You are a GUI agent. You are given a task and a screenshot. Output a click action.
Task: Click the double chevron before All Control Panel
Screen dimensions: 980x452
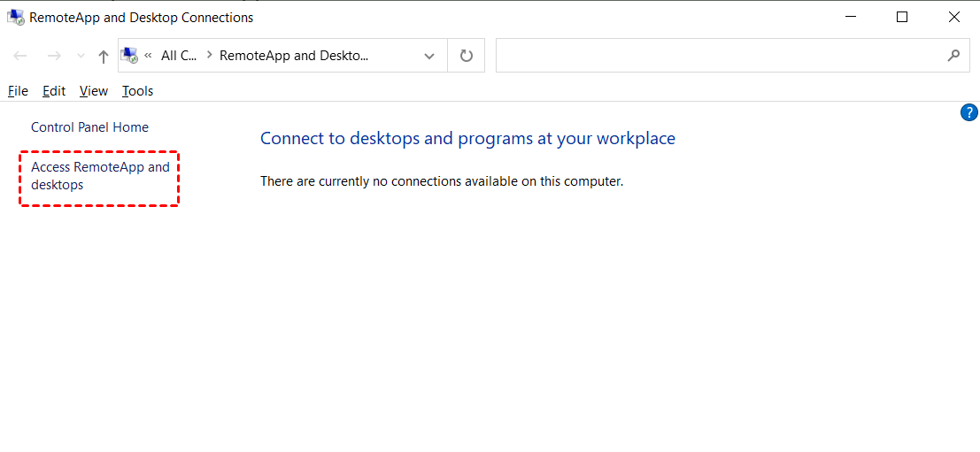(x=148, y=56)
